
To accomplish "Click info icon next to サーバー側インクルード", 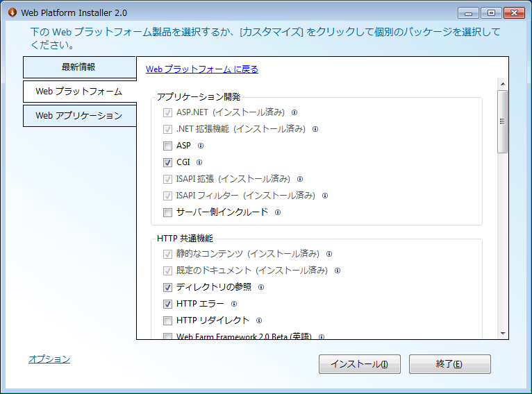I will pyautogui.click(x=278, y=212).
